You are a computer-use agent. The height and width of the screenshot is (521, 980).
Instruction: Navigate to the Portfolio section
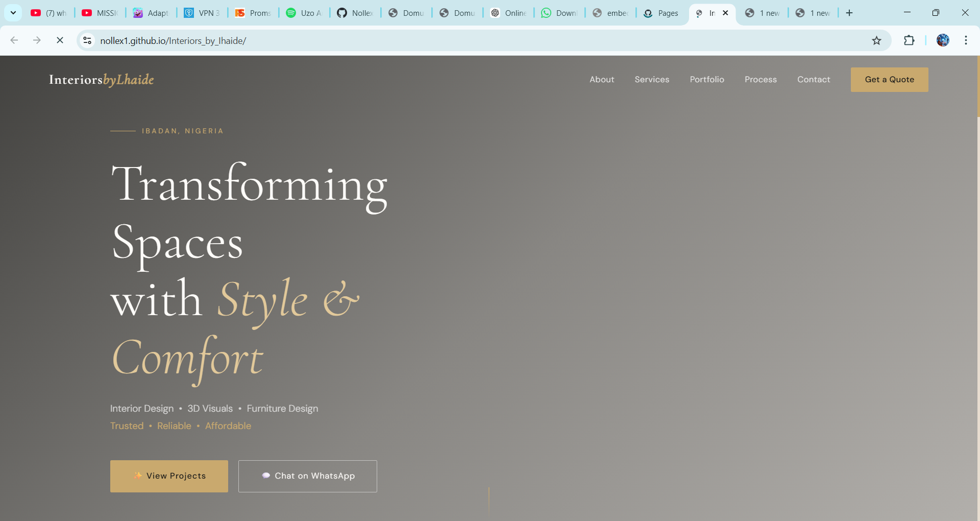(706, 80)
